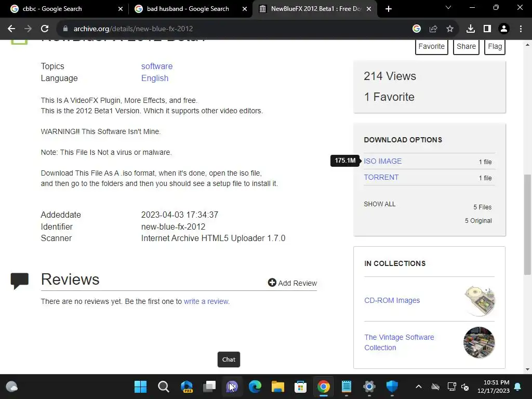Download the ISO IMAGE file
532x399 pixels.
coord(382,161)
